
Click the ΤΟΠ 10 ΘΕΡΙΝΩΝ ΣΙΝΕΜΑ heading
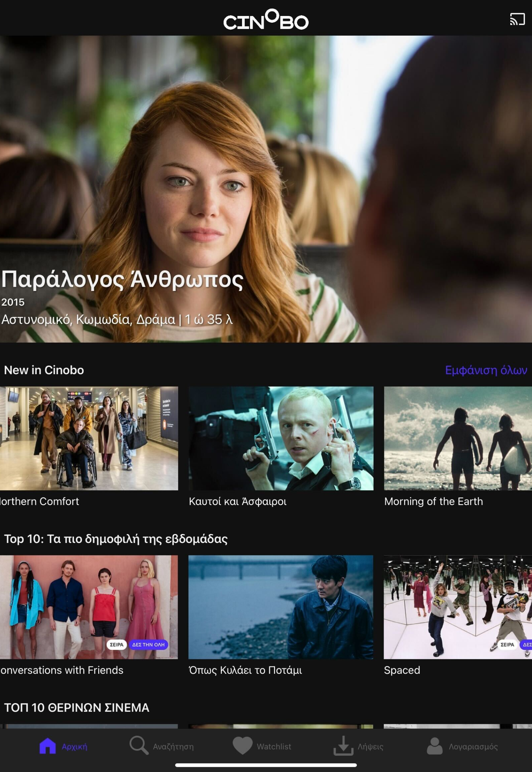click(x=77, y=707)
